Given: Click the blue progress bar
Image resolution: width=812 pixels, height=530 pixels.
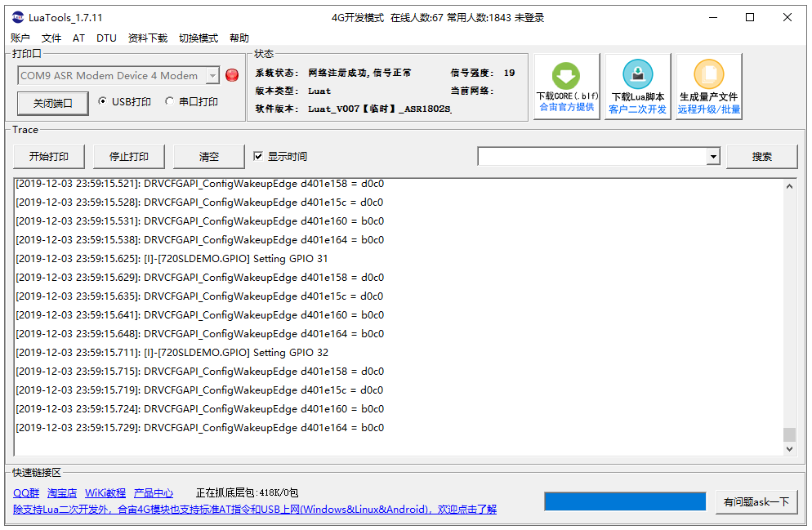Looking at the screenshot, I should coord(625,501).
